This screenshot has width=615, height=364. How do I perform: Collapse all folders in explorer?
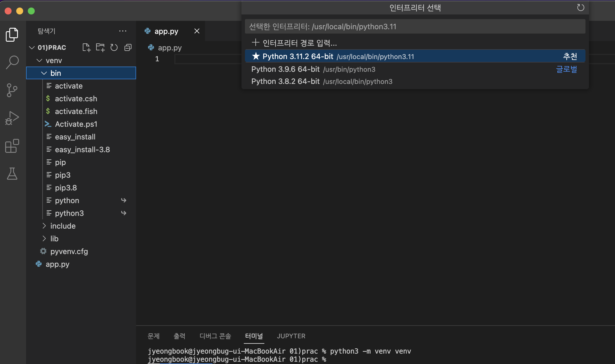128,47
